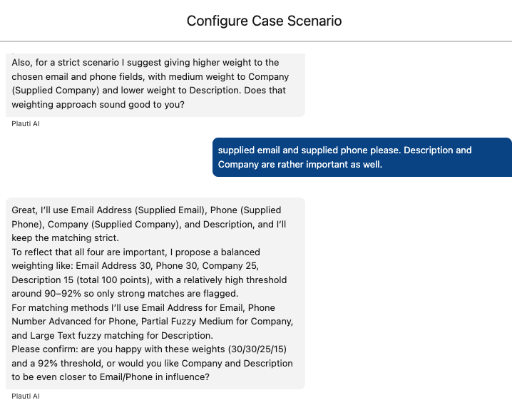Select the blue user message bubble
This screenshot has width=512, height=420.
[362, 158]
